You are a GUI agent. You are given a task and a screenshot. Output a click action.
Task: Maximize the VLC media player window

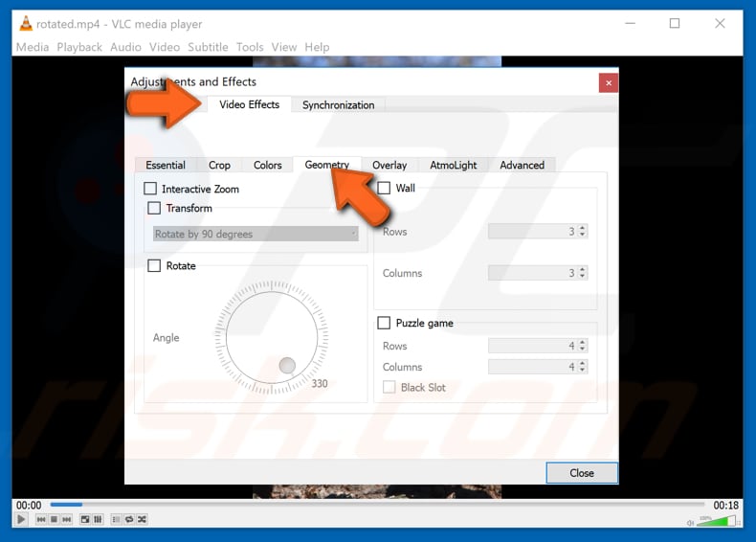point(675,23)
